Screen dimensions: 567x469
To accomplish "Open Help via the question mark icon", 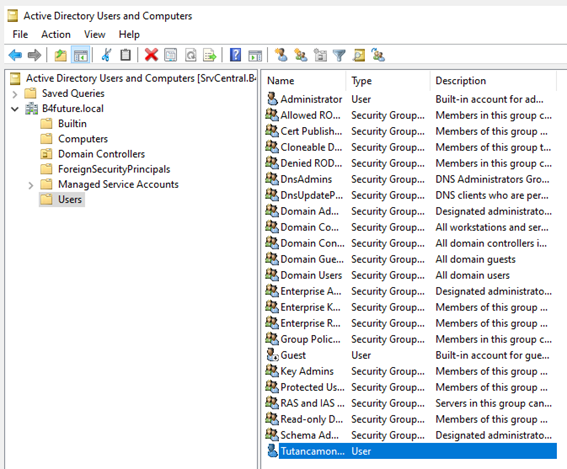I will click(235, 55).
